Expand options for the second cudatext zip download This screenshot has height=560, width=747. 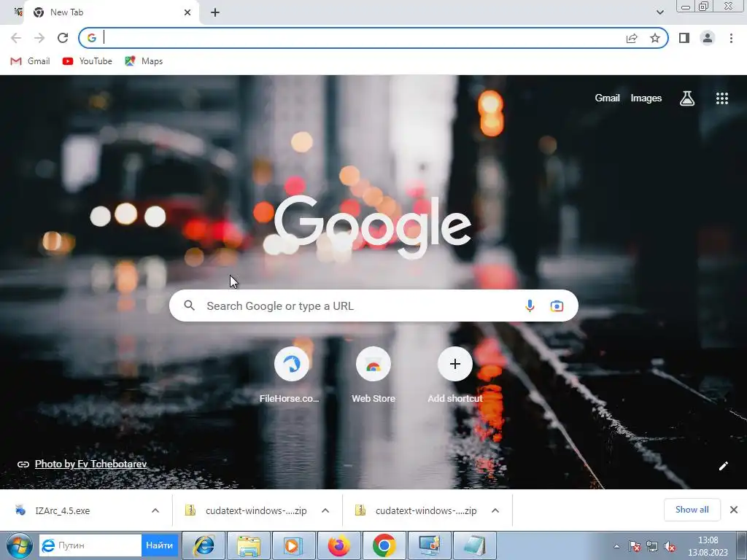(x=495, y=510)
